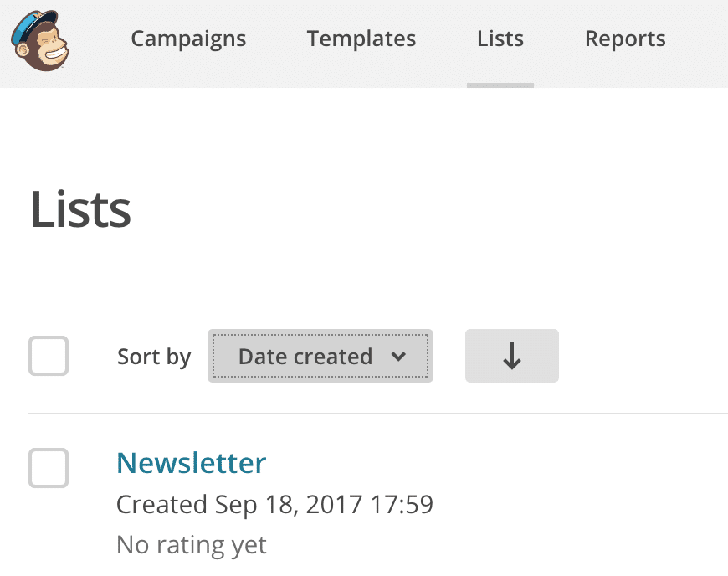Toggle selection of the Newsletter list row

[49, 468]
